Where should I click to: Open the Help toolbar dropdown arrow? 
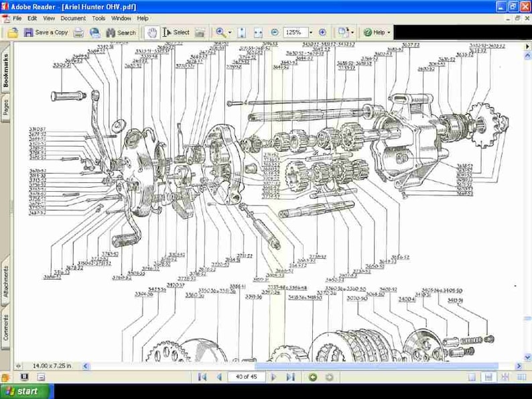[389, 33]
